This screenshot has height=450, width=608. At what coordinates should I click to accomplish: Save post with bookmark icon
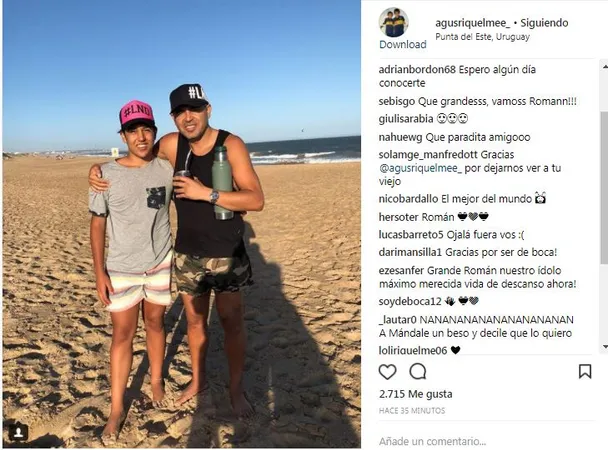(585, 371)
